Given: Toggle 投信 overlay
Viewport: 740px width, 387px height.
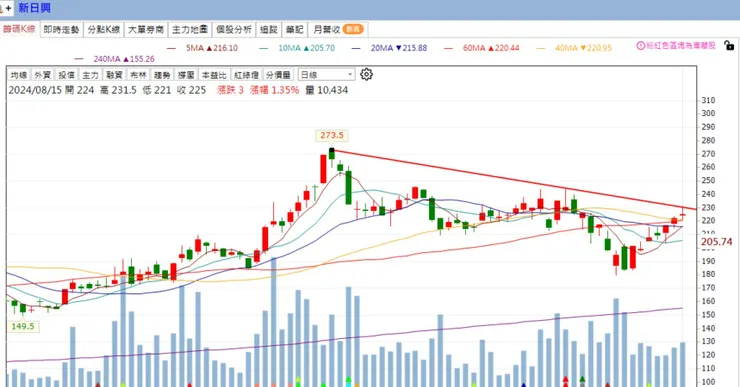Looking at the screenshot, I should coord(67,75).
